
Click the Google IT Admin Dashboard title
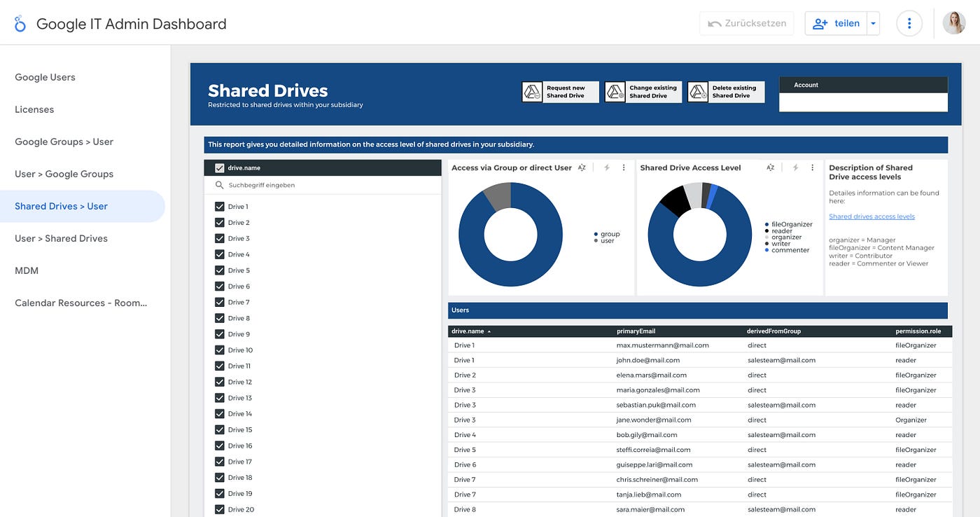[x=132, y=24]
